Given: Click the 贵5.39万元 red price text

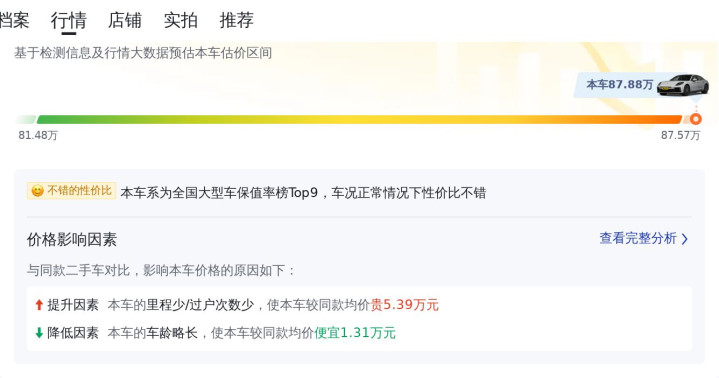Looking at the screenshot, I should pyautogui.click(x=404, y=305).
